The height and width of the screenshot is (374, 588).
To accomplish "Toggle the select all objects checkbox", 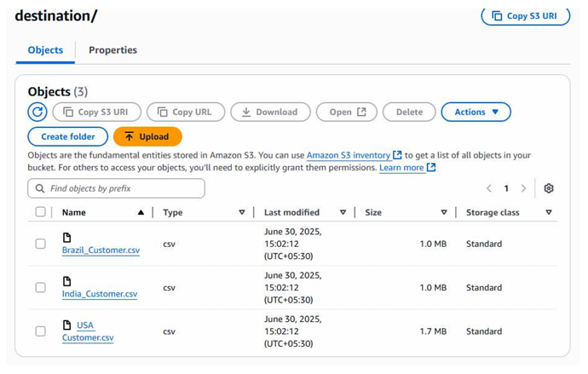I will click(x=40, y=212).
